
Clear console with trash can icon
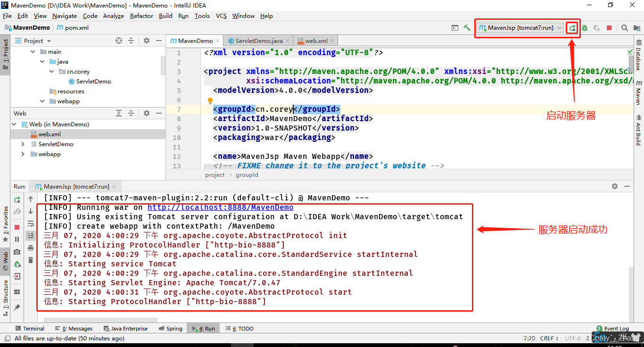click(31, 260)
